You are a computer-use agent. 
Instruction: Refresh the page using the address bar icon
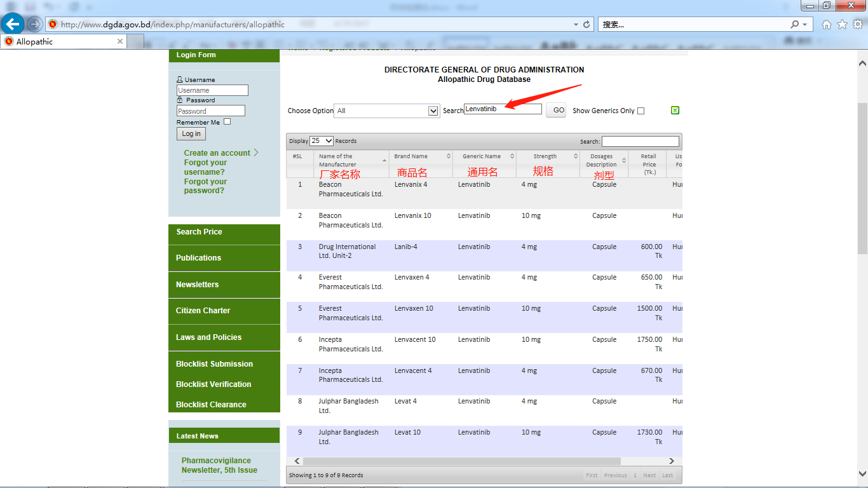[587, 24]
